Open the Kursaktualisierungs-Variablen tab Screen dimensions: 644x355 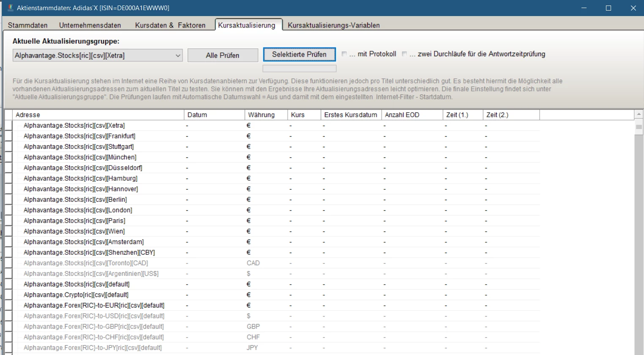coord(334,25)
